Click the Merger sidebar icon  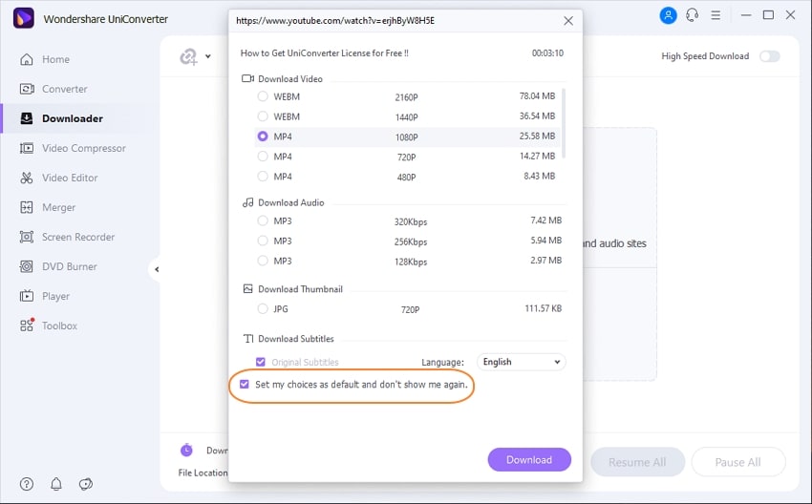click(27, 207)
